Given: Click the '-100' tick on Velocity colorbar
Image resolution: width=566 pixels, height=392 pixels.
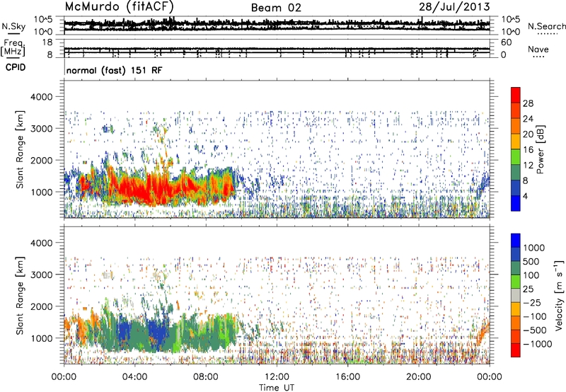Looking at the screenshot, I should click(535, 316).
